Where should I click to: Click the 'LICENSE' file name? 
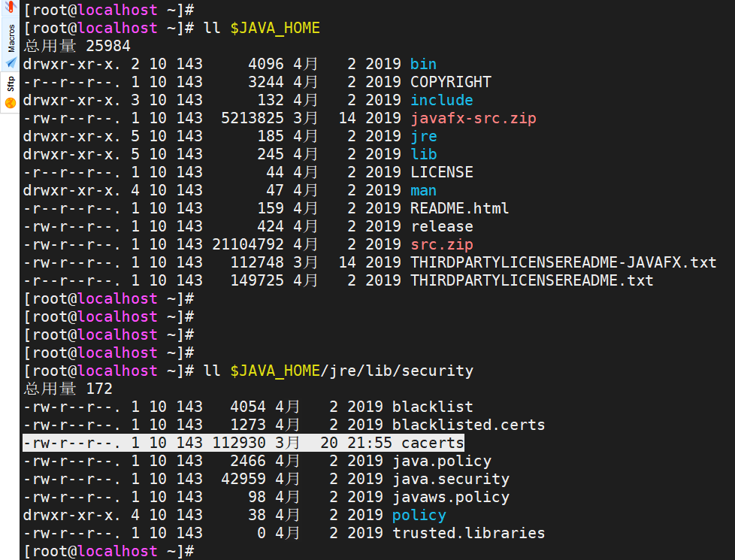click(x=442, y=172)
